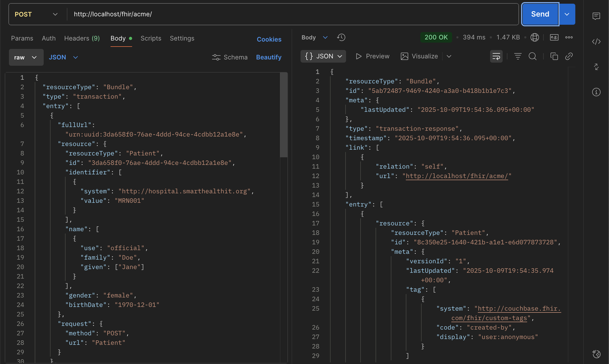Image resolution: width=609 pixels, height=364 pixels.
Task: Open the response JSON format dropdown
Action: 323,56
